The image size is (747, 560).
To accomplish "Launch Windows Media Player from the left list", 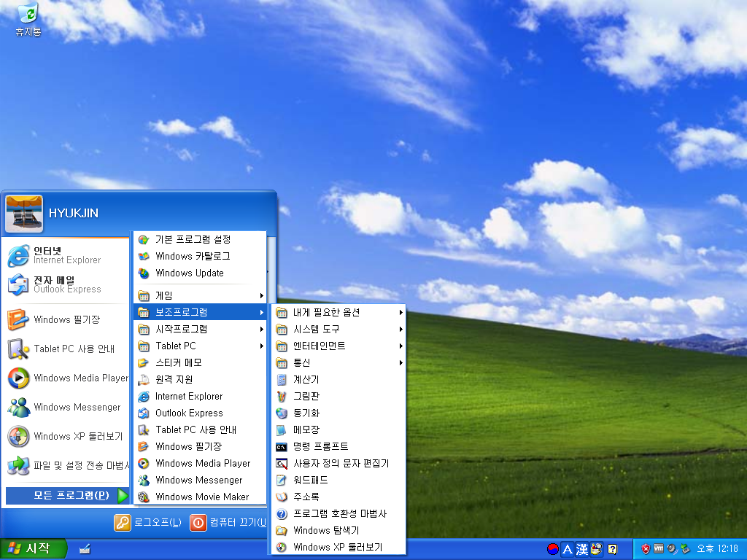I will point(66,378).
